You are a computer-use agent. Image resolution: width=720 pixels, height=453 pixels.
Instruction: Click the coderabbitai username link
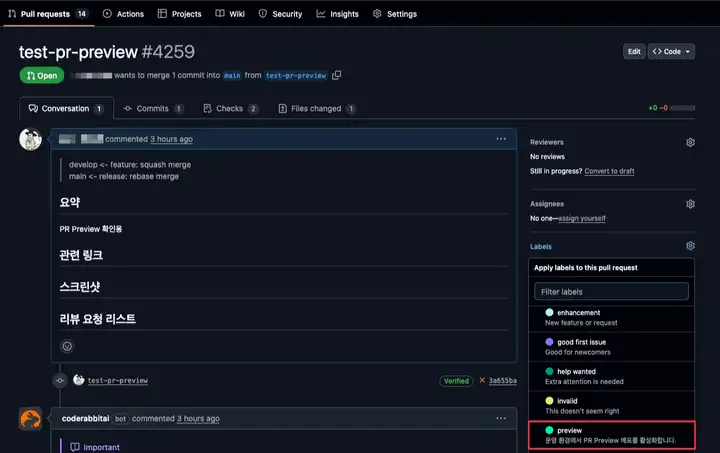(85, 419)
